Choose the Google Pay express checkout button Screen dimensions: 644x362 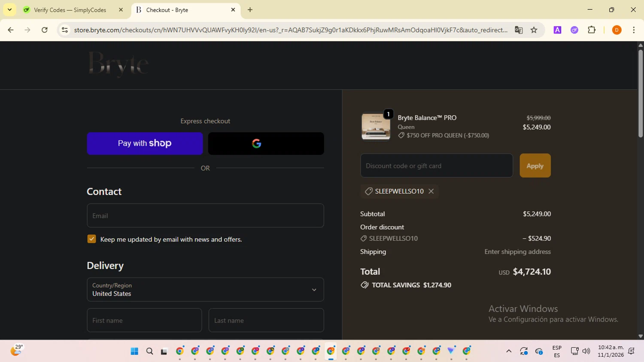pos(266,143)
